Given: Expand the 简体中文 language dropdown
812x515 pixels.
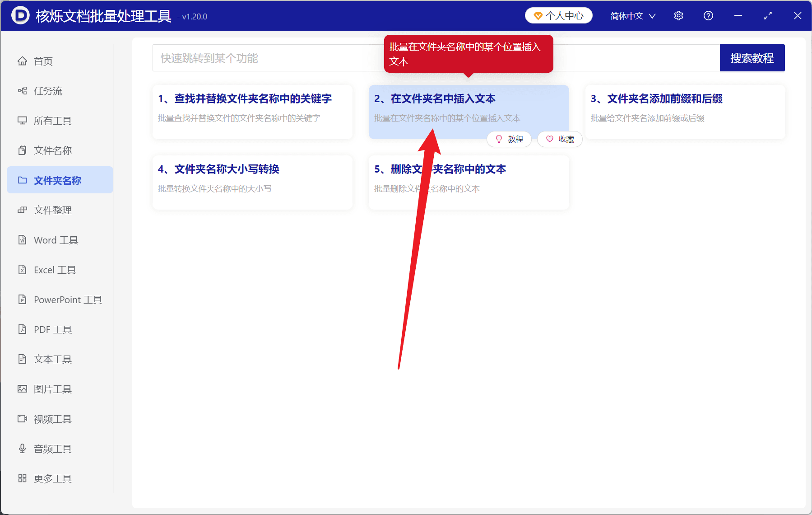Looking at the screenshot, I should click(632, 15).
